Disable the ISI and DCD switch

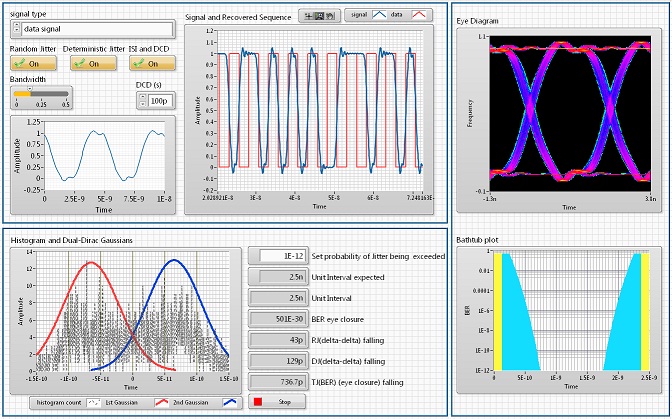point(152,63)
